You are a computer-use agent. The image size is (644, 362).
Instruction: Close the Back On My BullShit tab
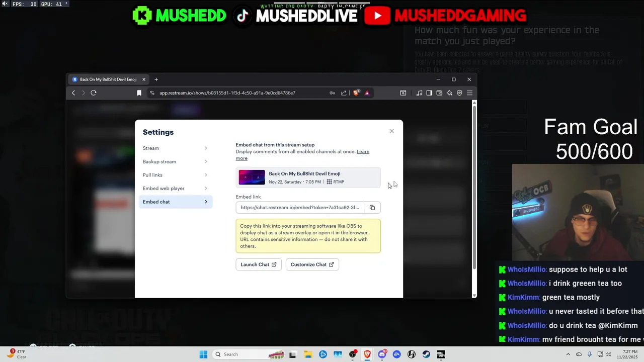143,79
